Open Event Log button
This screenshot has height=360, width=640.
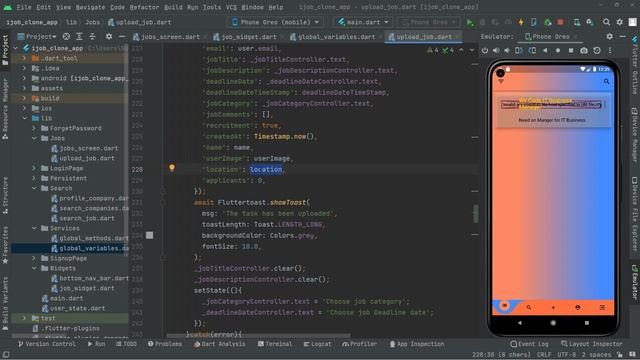(529, 344)
